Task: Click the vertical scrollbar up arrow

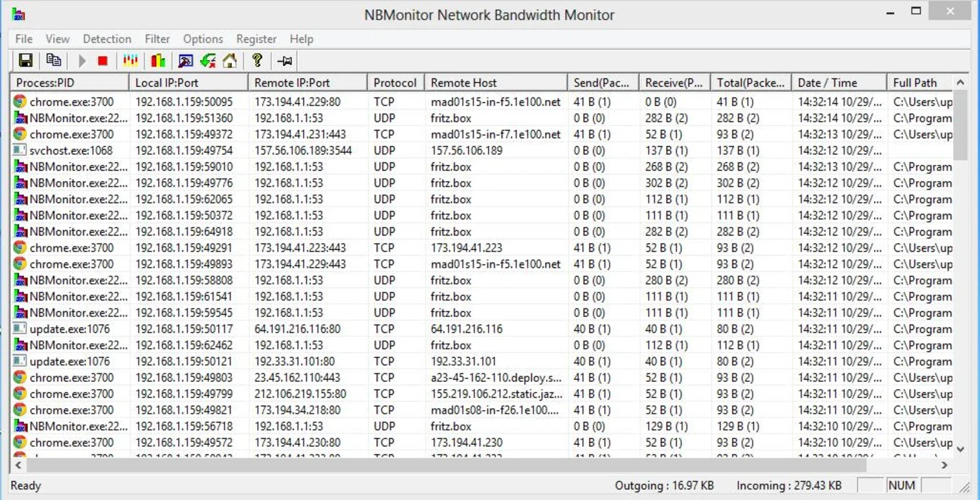Action: [961, 82]
